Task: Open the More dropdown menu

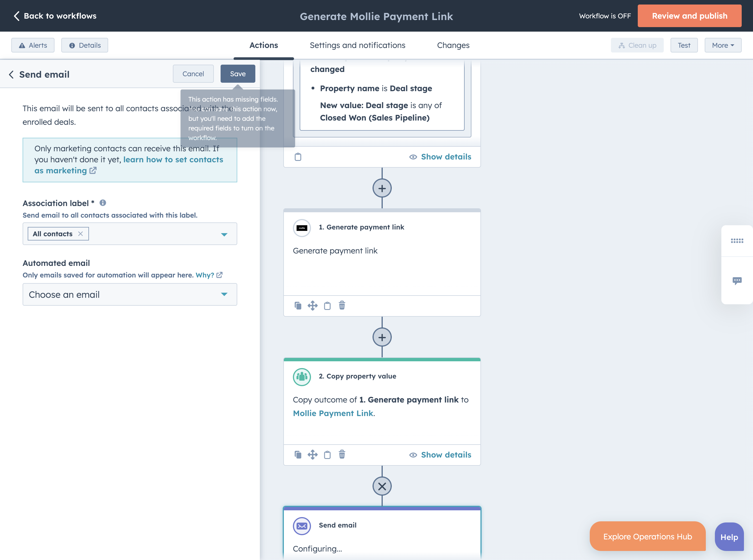Action: pyautogui.click(x=723, y=45)
